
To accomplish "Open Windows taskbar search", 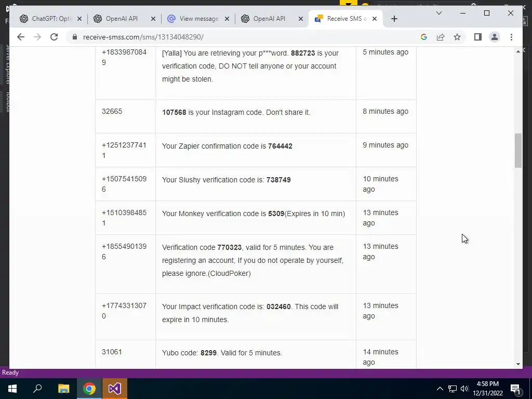I will [x=37, y=389].
